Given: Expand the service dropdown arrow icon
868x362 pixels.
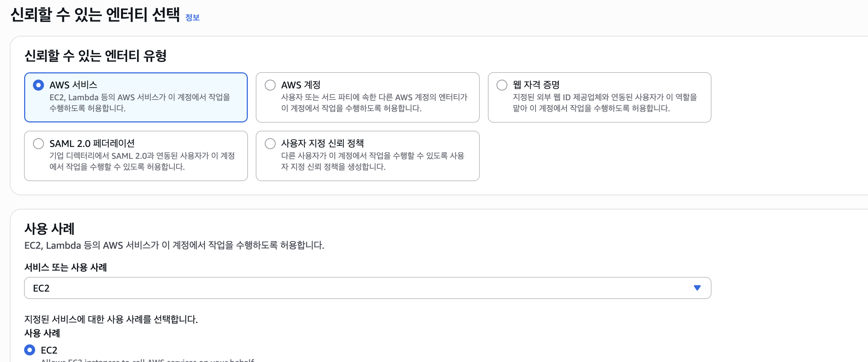Looking at the screenshot, I should [697, 288].
